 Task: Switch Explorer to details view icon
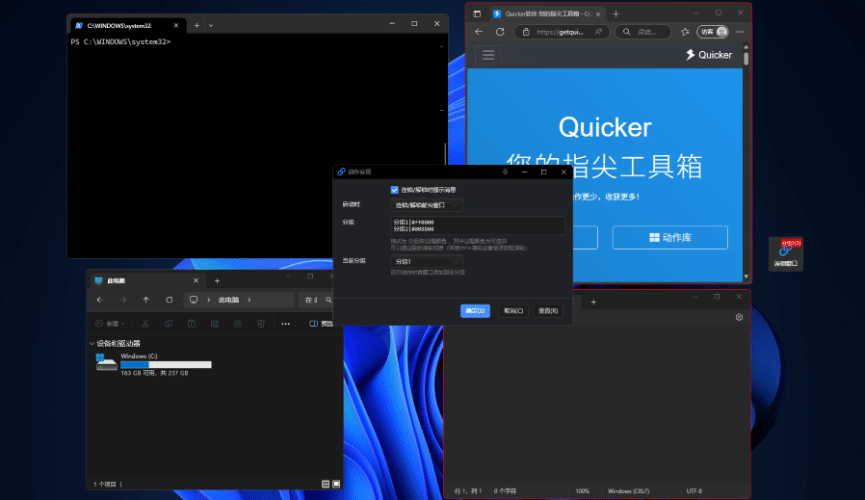click(325, 484)
